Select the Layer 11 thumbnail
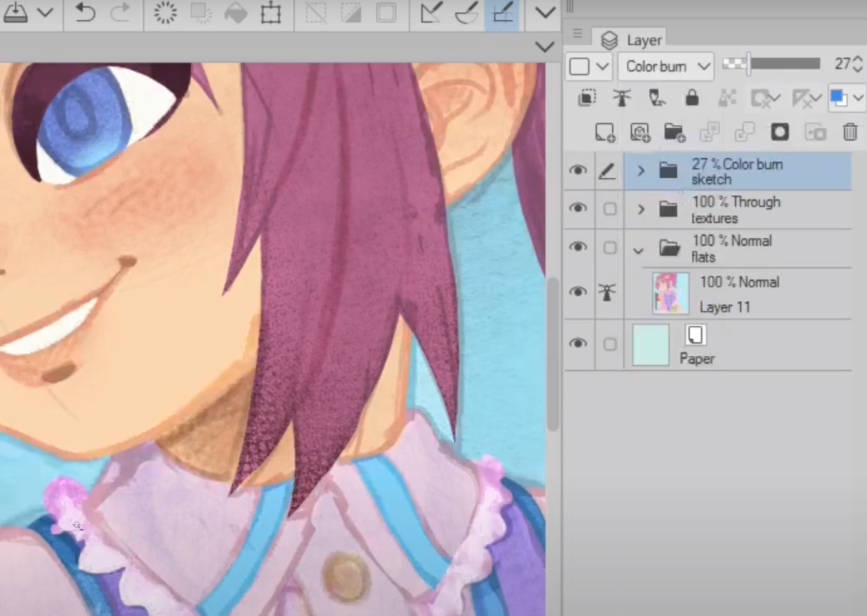The height and width of the screenshot is (616, 867). [x=671, y=293]
